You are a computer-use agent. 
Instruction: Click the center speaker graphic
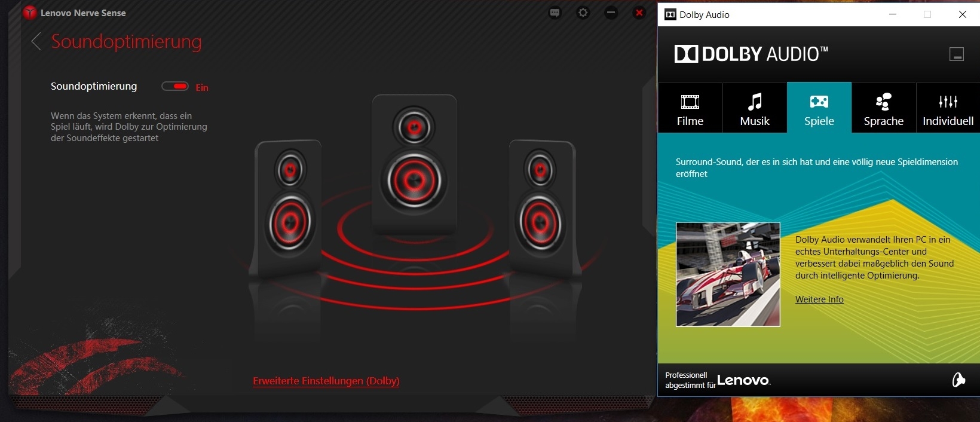415,164
